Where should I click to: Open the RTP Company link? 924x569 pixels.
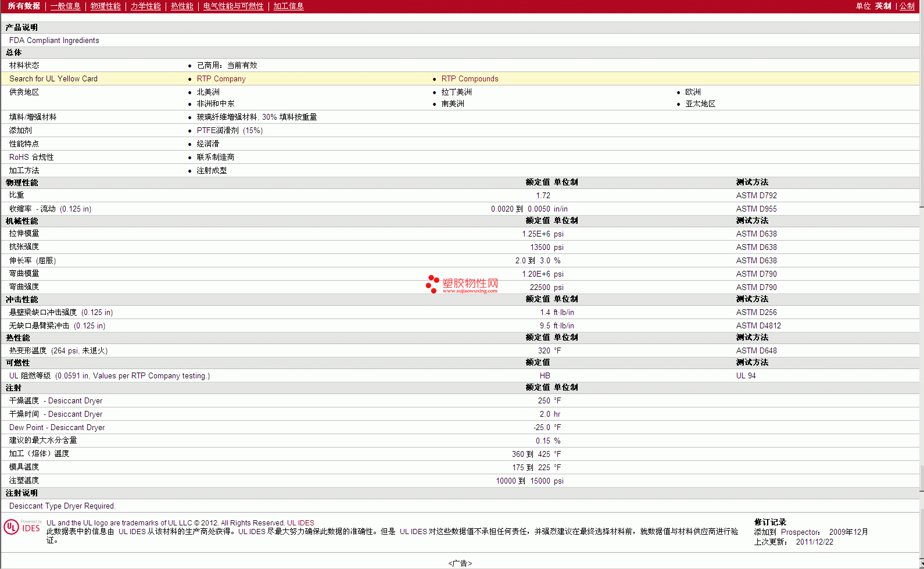pos(221,78)
